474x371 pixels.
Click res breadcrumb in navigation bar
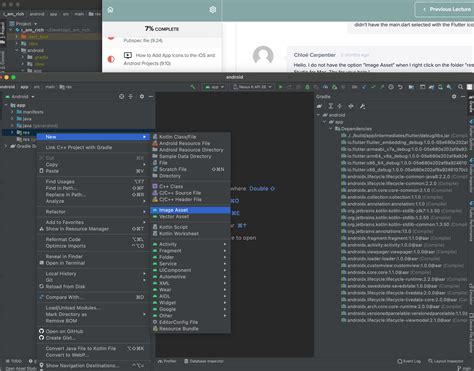pyautogui.click(x=66, y=87)
